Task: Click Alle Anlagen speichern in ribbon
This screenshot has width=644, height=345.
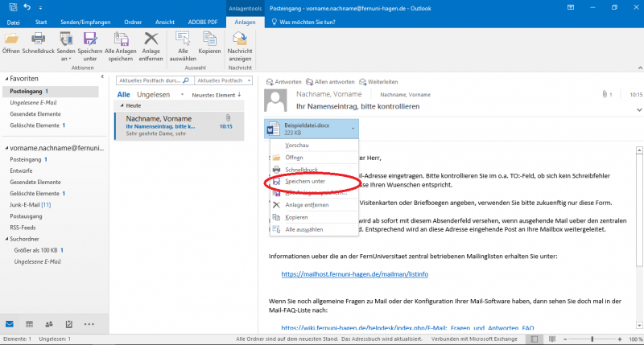Action: coord(120,47)
